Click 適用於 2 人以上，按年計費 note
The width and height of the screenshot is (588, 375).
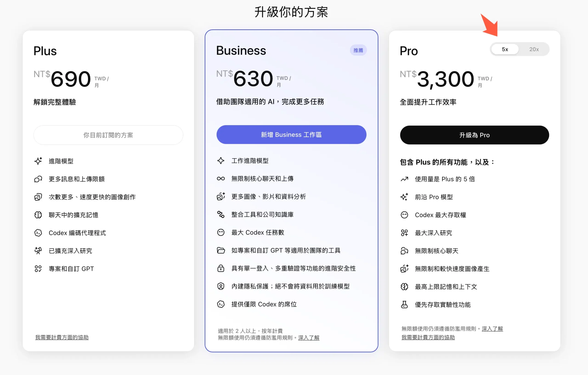point(250,331)
